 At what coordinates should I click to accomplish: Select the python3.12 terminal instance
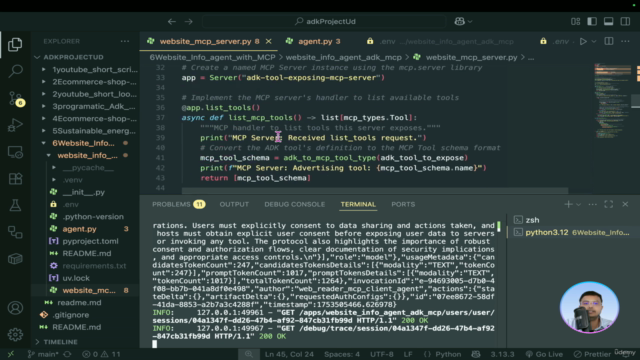coord(573,232)
